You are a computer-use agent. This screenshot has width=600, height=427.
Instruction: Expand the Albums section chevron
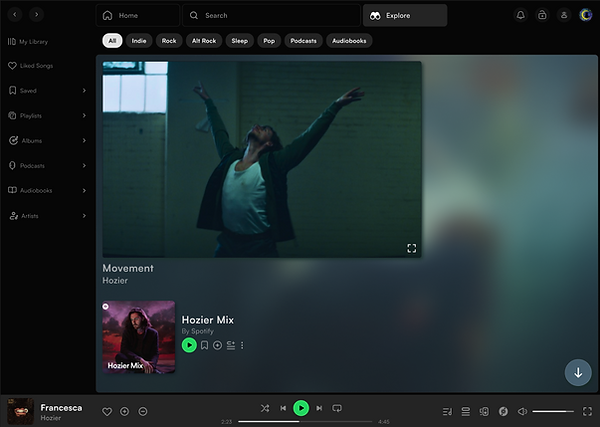(x=84, y=140)
